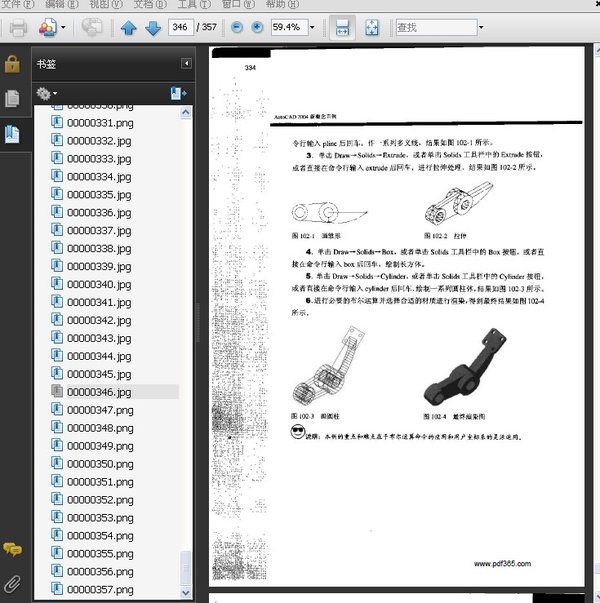Open the Pages thumbnail panel
Image resolution: width=600 pixels, height=603 pixels.
click(12, 98)
